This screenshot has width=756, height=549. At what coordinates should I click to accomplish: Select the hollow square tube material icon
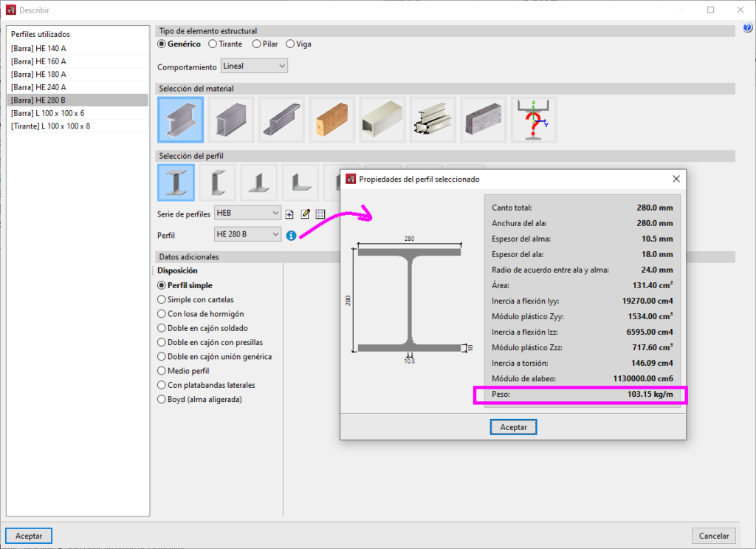point(382,120)
